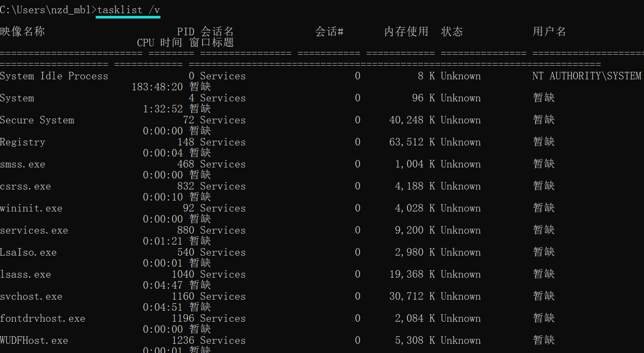Click the memory value '4,028 K'

click(415, 208)
